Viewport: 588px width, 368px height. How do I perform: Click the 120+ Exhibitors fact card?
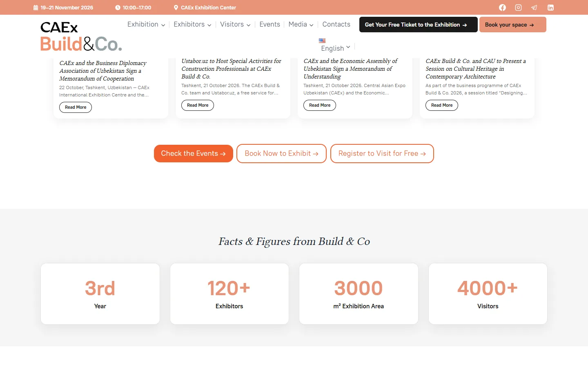(x=229, y=294)
